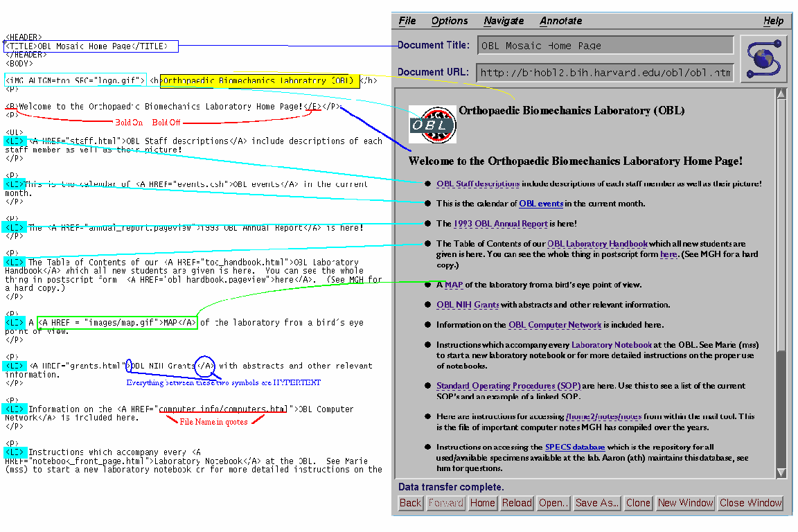This screenshot has width=798, height=532.
Task: Open the OBL events link
Action: pyautogui.click(x=541, y=204)
